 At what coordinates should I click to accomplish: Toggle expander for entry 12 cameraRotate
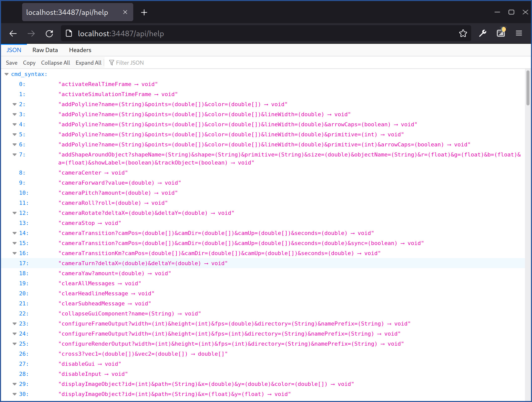click(15, 213)
